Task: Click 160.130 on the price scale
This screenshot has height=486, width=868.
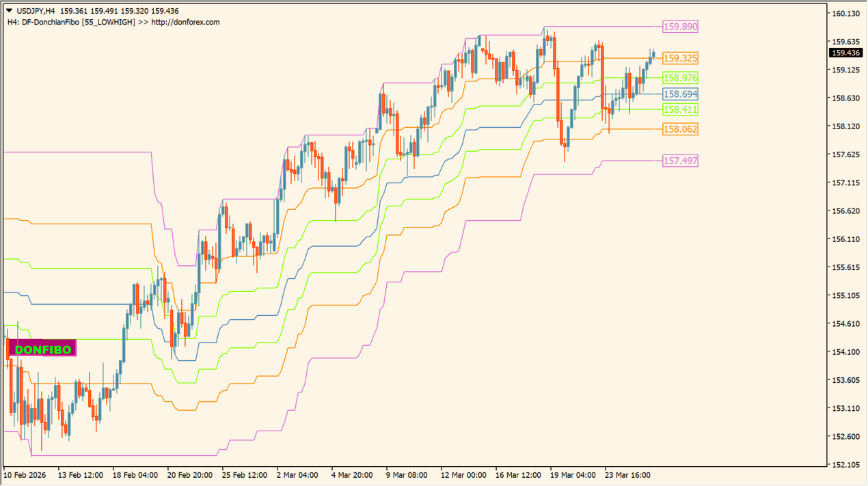Action: click(x=846, y=13)
